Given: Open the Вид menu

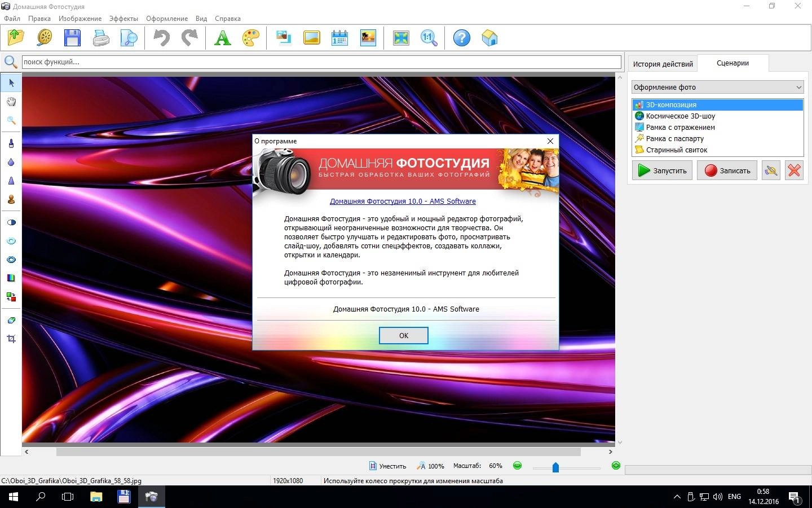Looking at the screenshot, I should [201, 19].
